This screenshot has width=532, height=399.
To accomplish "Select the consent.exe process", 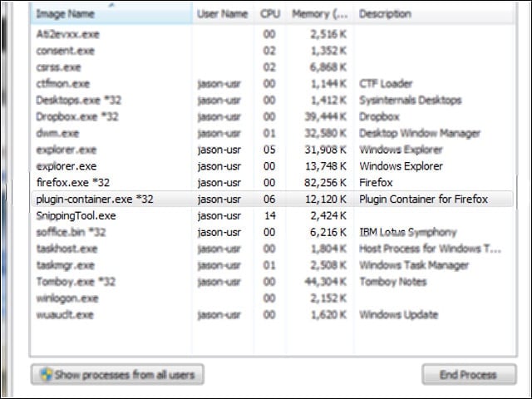I will (273, 51).
